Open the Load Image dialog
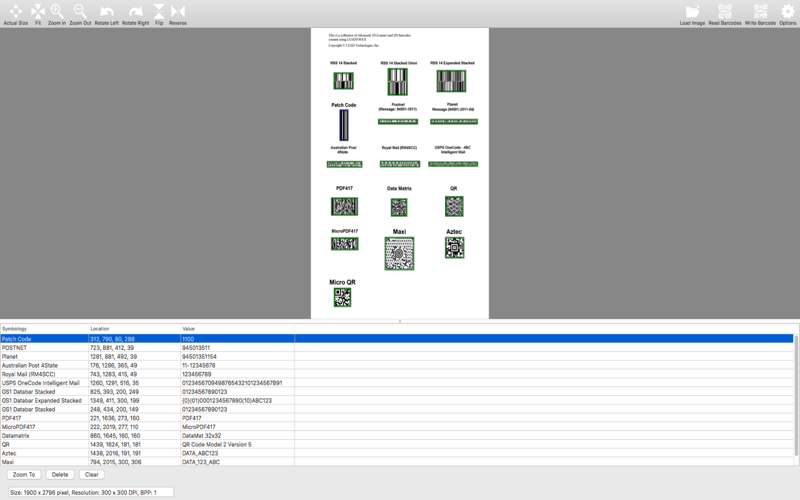Screen dimensions: 800x500 point(692,14)
